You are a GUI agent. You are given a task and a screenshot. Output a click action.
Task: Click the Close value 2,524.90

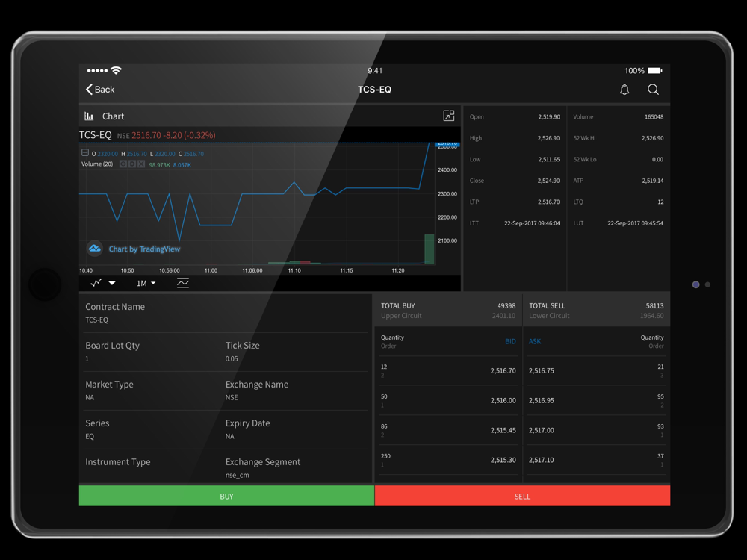(x=549, y=181)
